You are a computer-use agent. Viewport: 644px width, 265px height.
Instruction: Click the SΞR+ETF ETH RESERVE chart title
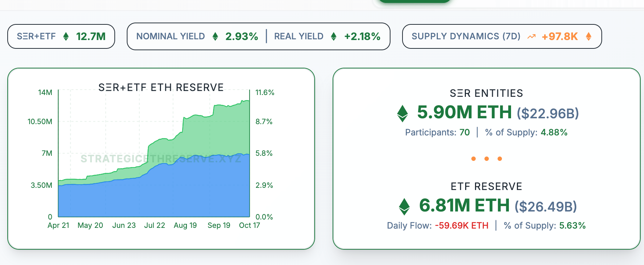pos(161,88)
